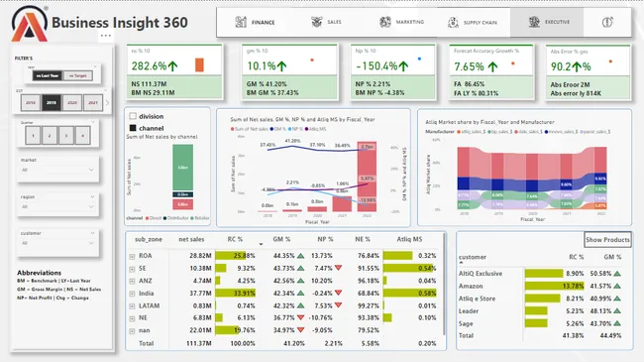This screenshot has width=644, height=362.
Task: Click the Leader customer row
Action: point(540,311)
